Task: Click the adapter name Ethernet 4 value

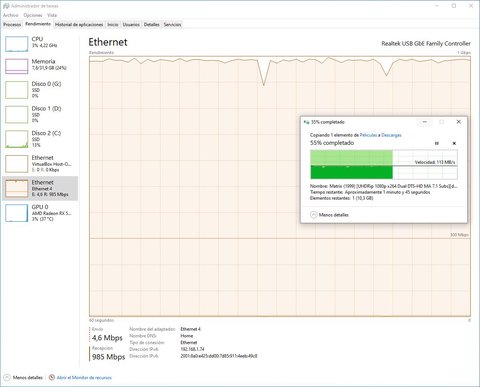Action: coord(190,329)
